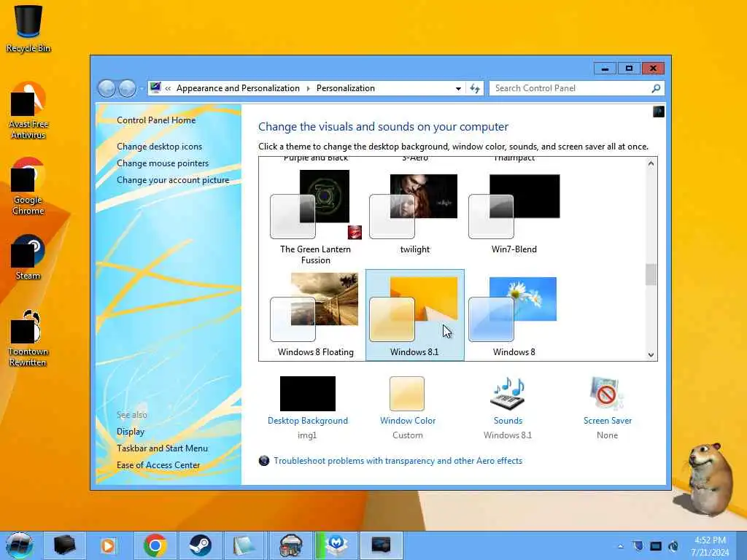Image resolution: width=747 pixels, height=560 pixels.
Task: Click the theme list scroll-up arrow
Action: pos(651,163)
